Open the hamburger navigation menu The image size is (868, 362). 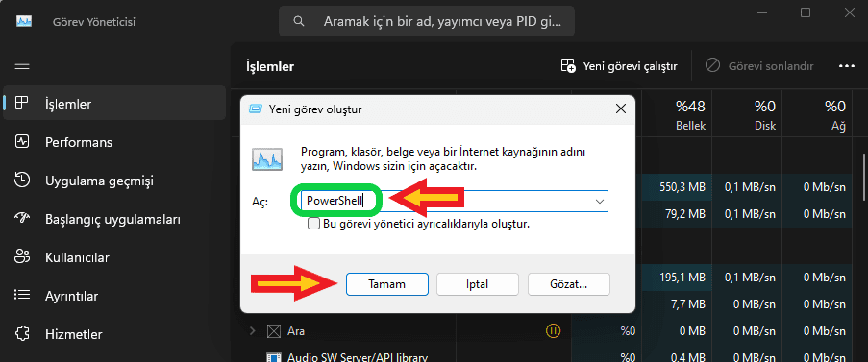[x=21, y=64]
